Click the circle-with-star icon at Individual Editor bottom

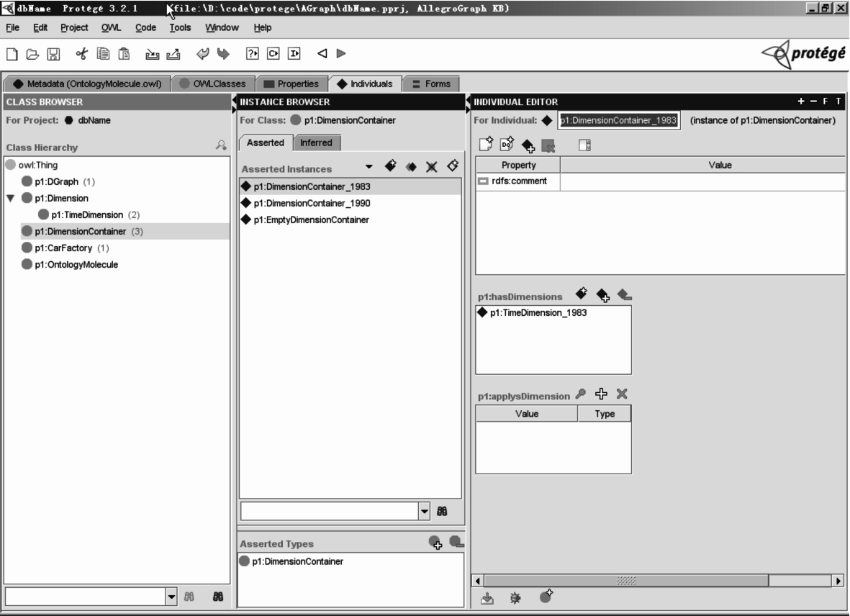546,597
